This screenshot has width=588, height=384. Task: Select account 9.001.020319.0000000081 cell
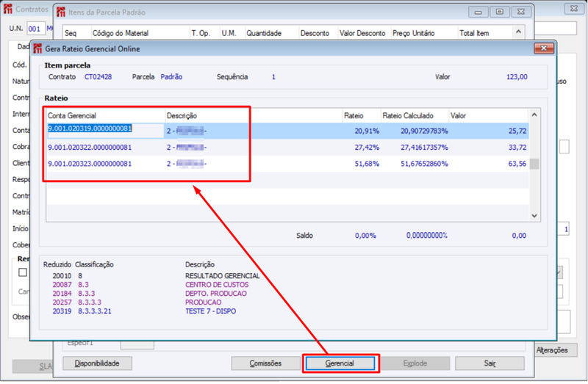click(x=105, y=131)
